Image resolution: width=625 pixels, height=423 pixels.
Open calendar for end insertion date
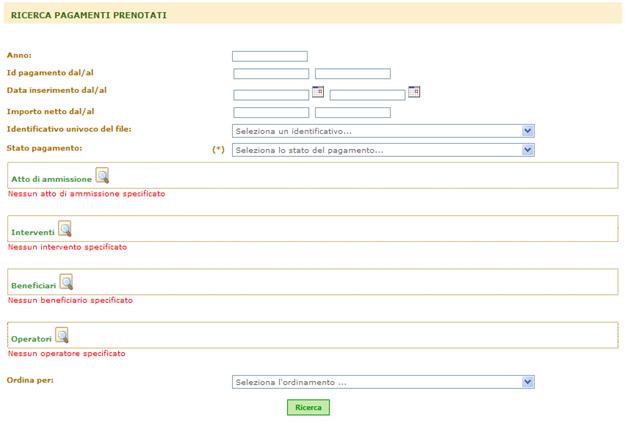click(414, 92)
